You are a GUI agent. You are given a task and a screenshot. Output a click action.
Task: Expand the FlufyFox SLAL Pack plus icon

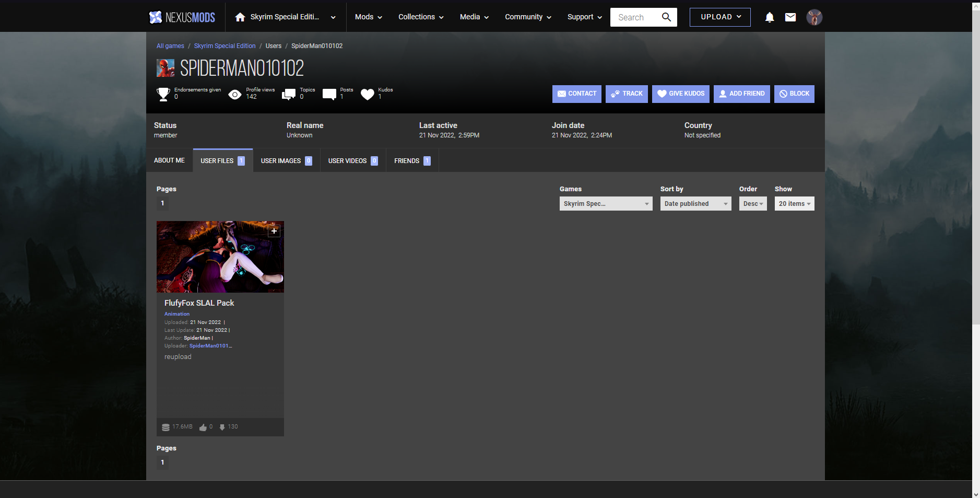[x=274, y=231]
